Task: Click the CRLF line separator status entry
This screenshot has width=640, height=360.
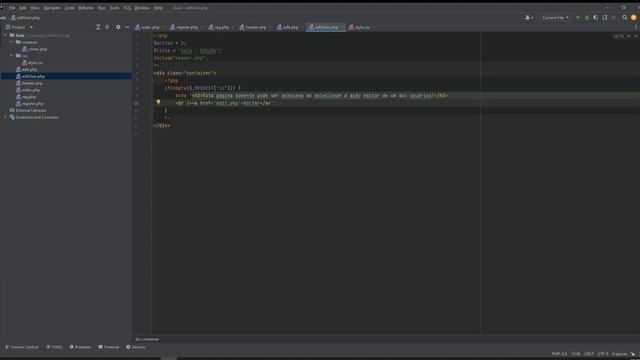Action: [589, 354]
